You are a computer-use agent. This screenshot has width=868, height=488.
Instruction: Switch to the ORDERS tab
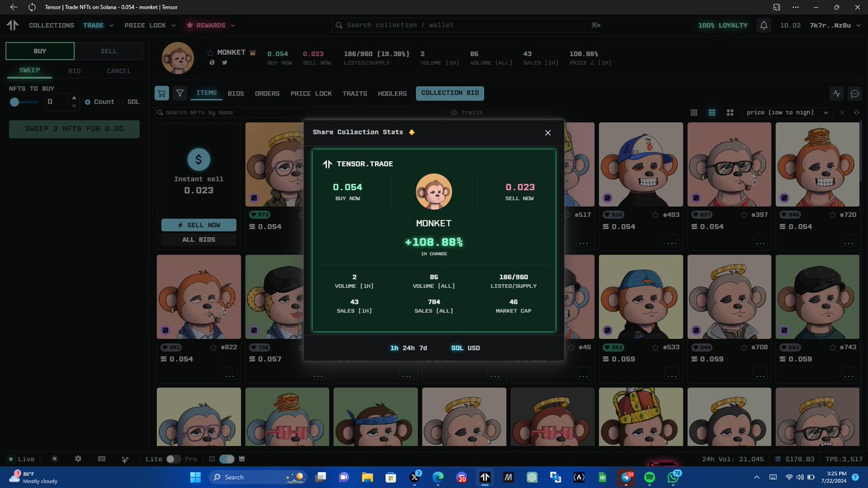pos(267,93)
